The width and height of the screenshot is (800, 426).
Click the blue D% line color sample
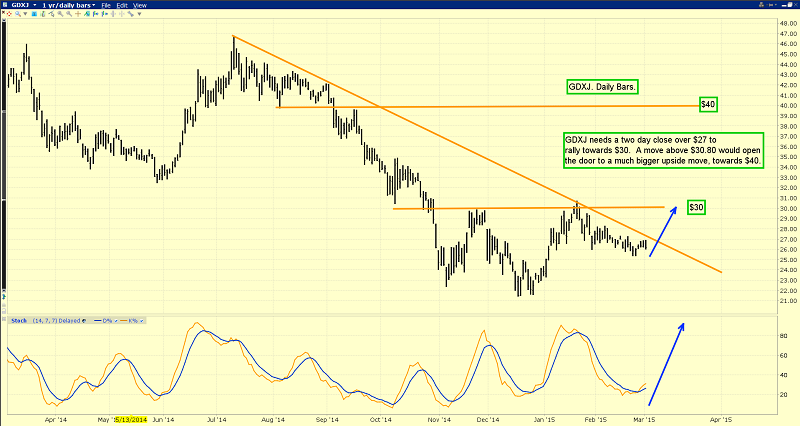pyautogui.click(x=97, y=320)
